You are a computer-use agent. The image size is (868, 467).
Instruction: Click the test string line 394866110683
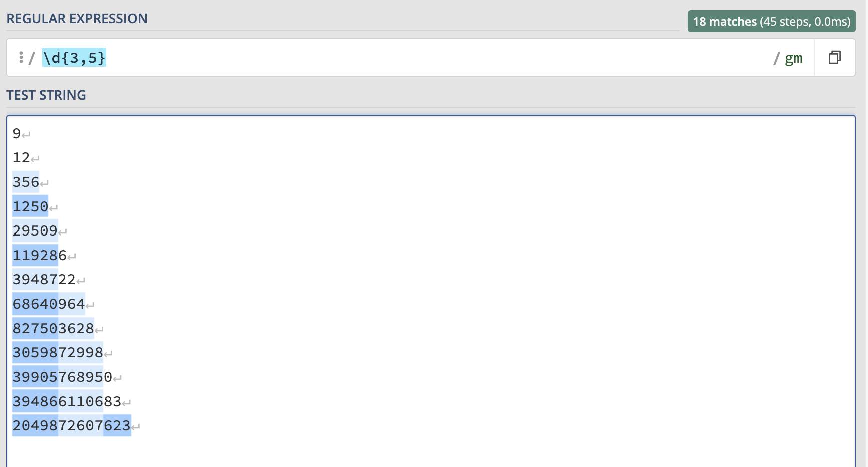point(67,401)
